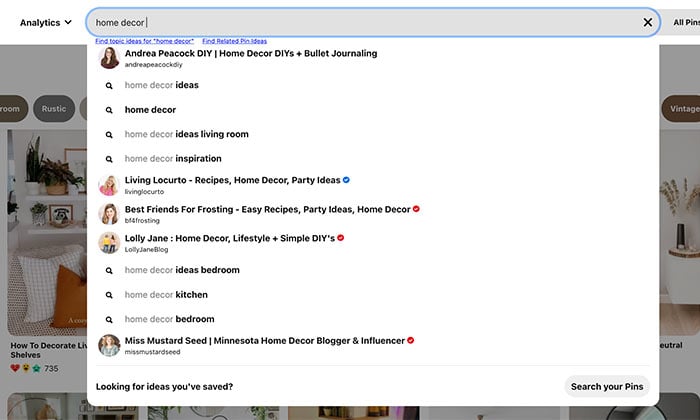Click the bf4frosting avatar picture
The width and height of the screenshot is (700, 420).
[x=109, y=214]
